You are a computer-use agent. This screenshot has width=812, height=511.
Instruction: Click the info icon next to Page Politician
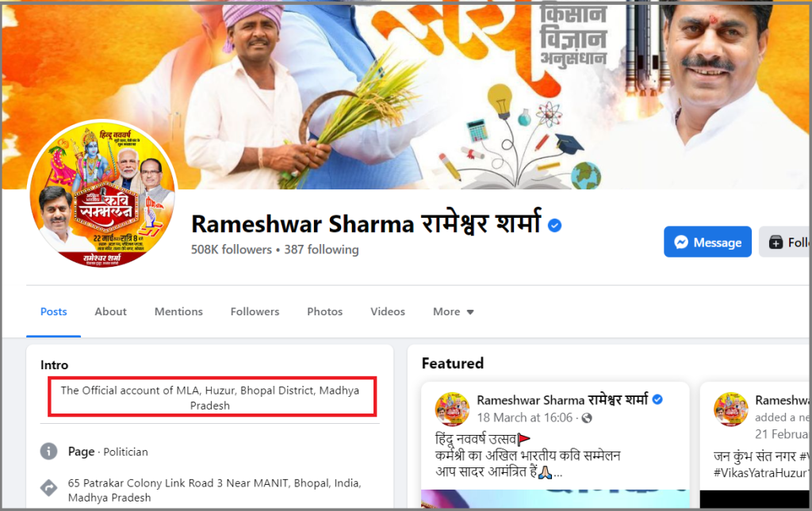(48, 452)
